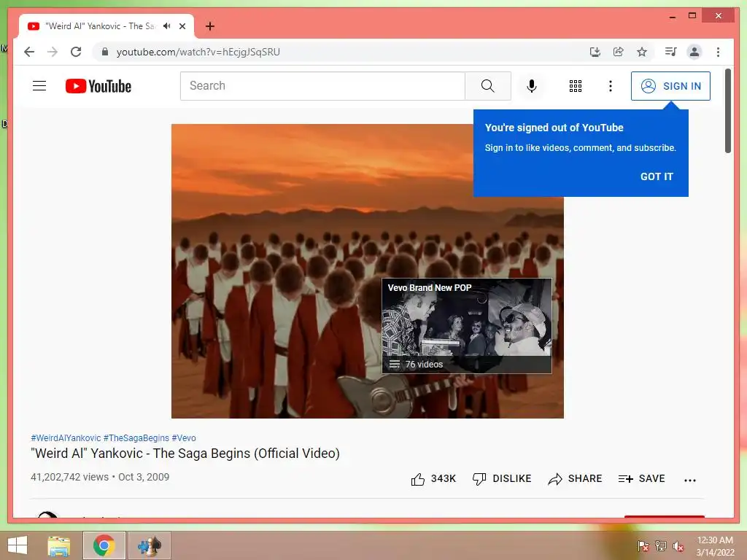Click the SIGN IN button
747x560 pixels.
tap(670, 86)
